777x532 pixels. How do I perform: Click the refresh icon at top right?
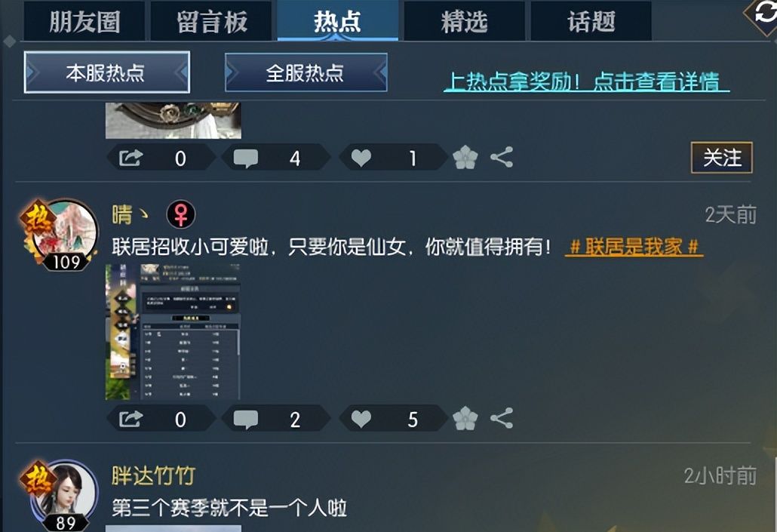tap(763, 14)
